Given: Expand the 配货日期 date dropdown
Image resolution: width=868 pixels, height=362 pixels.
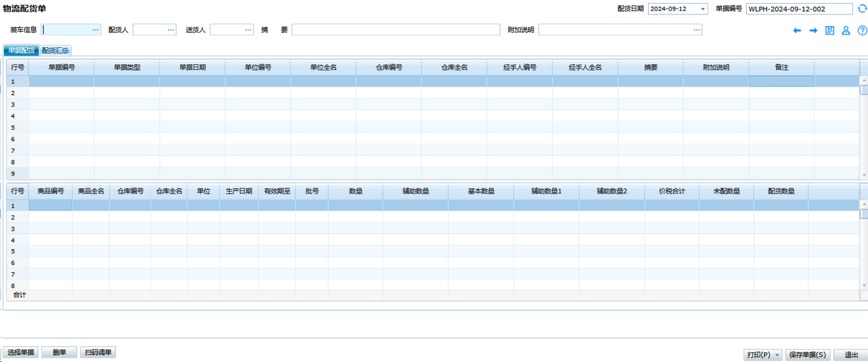Looking at the screenshot, I should (703, 9).
